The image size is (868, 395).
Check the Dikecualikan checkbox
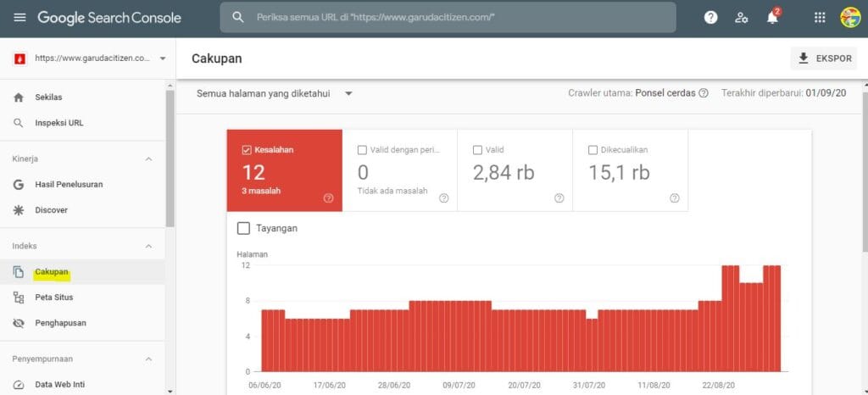tap(593, 150)
